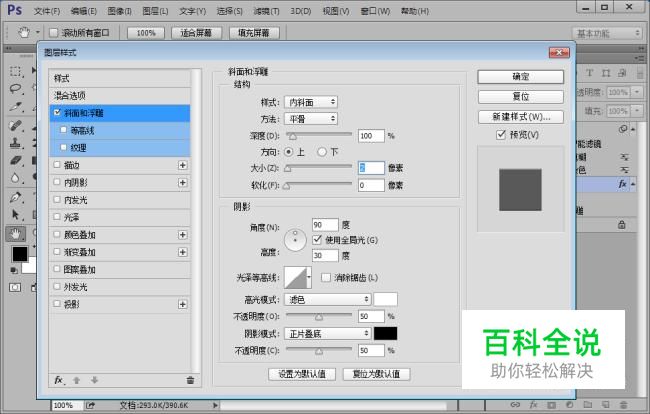650x414 pixels.
Task: Click the 确定 button
Action: pyautogui.click(x=521, y=77)
